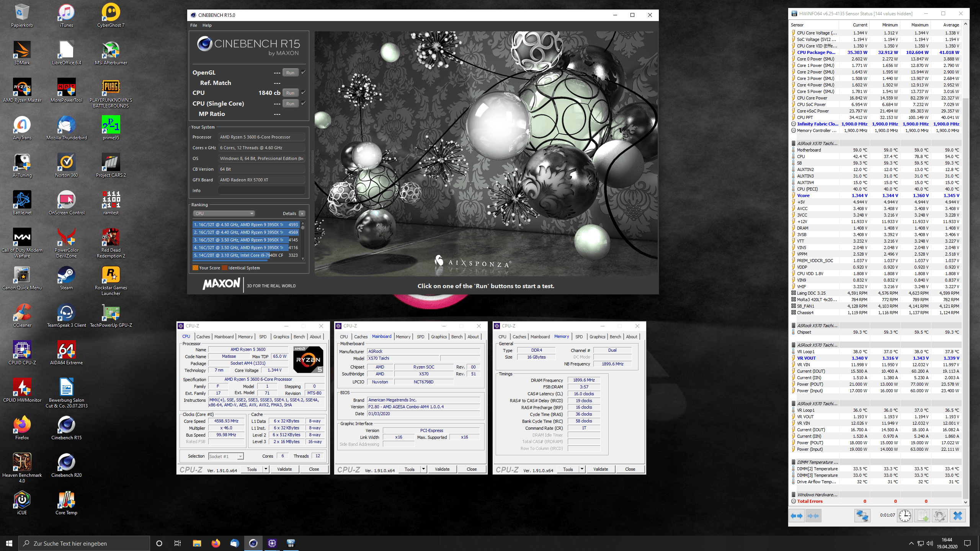Run the CPU (Single Core) benchmark
This screenshot has width=980, height=551.
[291, 104]
